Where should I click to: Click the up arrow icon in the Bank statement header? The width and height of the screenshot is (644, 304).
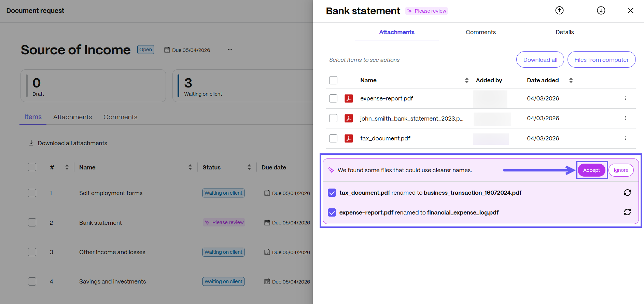click(559, 11)
